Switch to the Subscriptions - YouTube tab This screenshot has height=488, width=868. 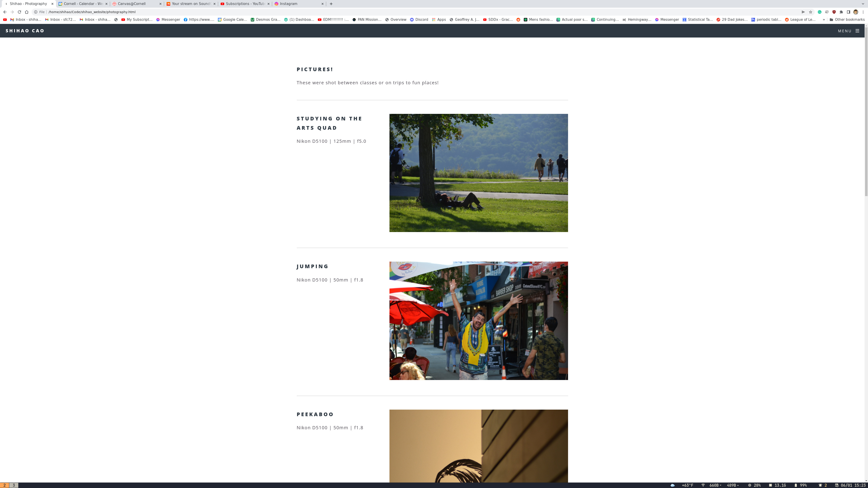tap(245, 4)
